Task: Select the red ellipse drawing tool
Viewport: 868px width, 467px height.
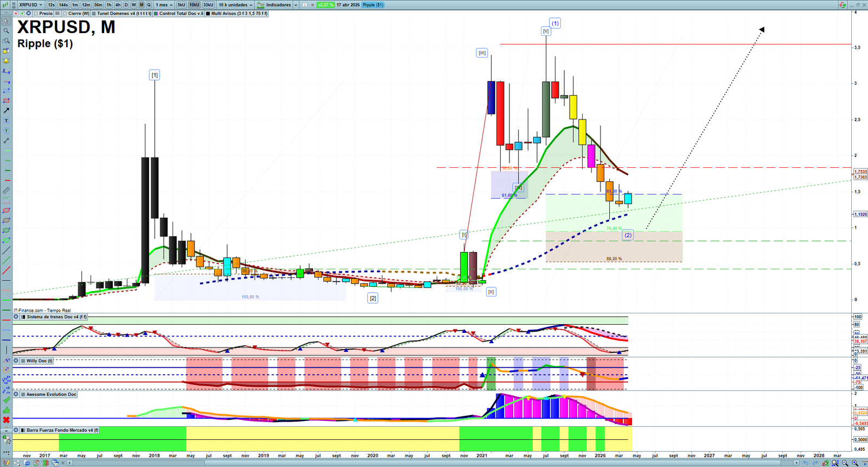Action: click(6, 210)
